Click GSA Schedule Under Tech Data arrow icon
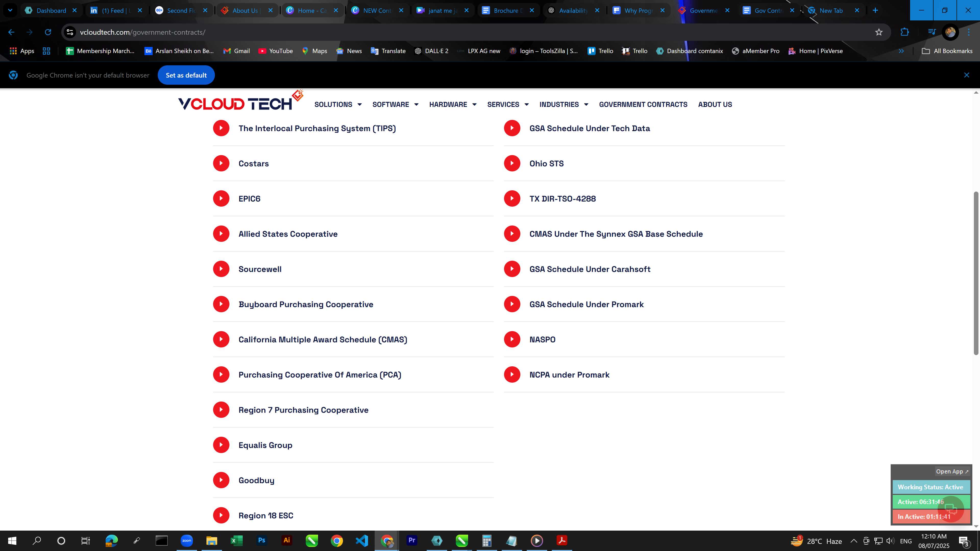Image resolution: width=980 pixels, height=551 pixels. tap(512, 128)
